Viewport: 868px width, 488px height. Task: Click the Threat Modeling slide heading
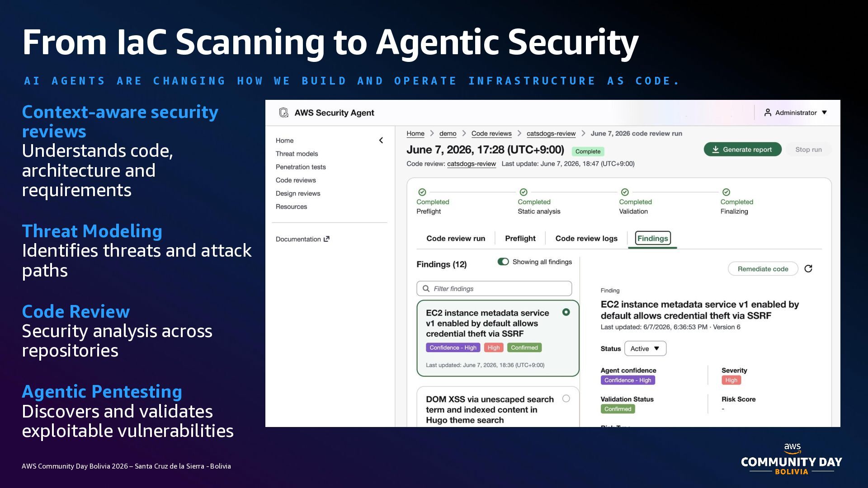point(92,231)
